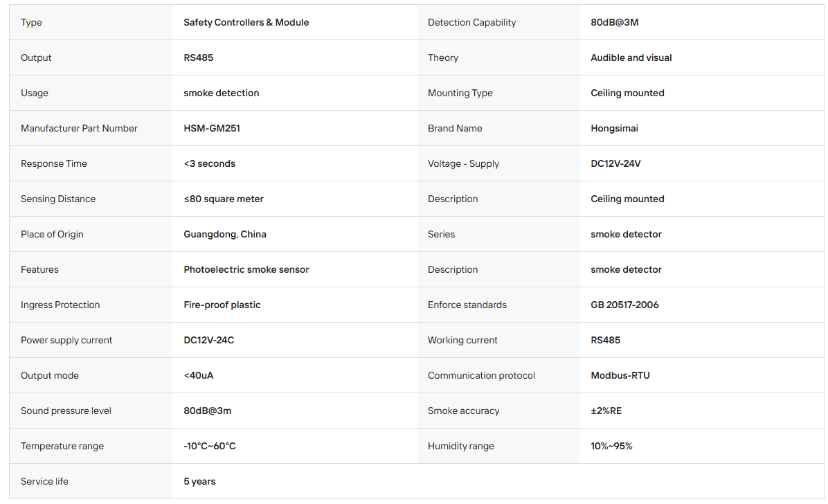This screenshot has width=828, height=504.
Task: Click the HSM-GM251 part number
Action: (x=212, y=128)
